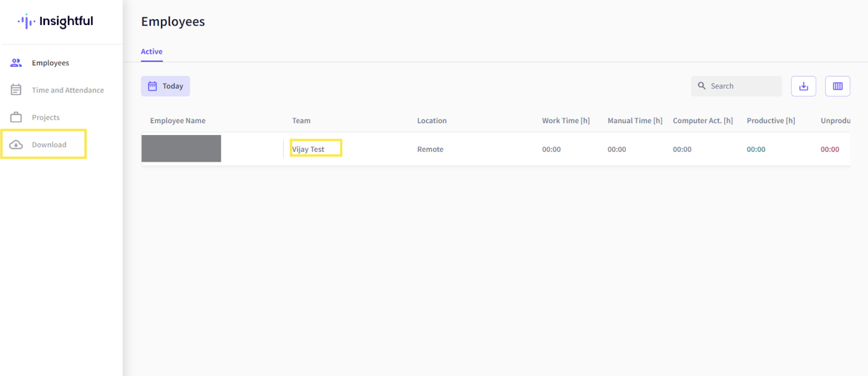Open the column settings button
The width and height of the screenshot is (868, 376).
coord(838,86)
